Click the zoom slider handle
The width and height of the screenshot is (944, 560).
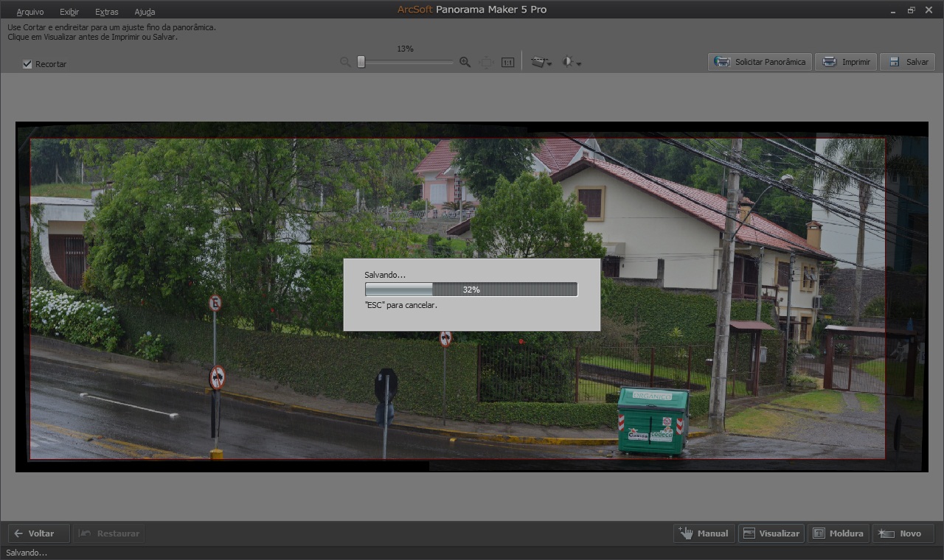[x=361, y=63]
